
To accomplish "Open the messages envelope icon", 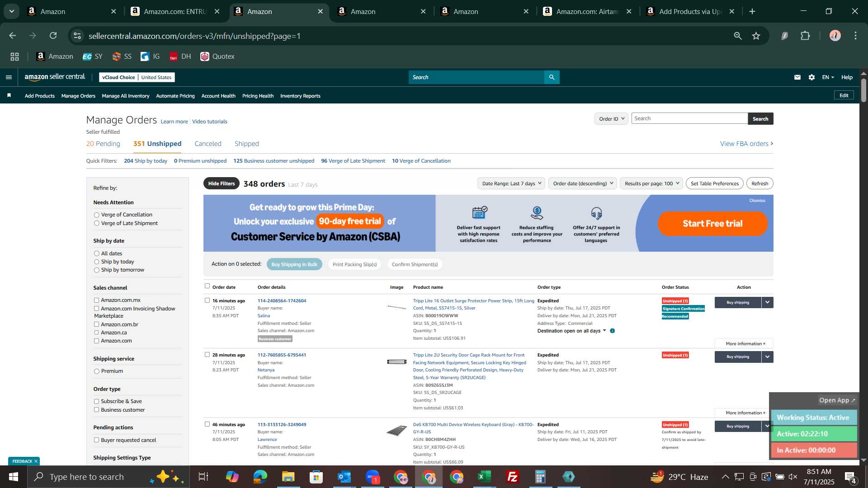I will click(797, 77).
